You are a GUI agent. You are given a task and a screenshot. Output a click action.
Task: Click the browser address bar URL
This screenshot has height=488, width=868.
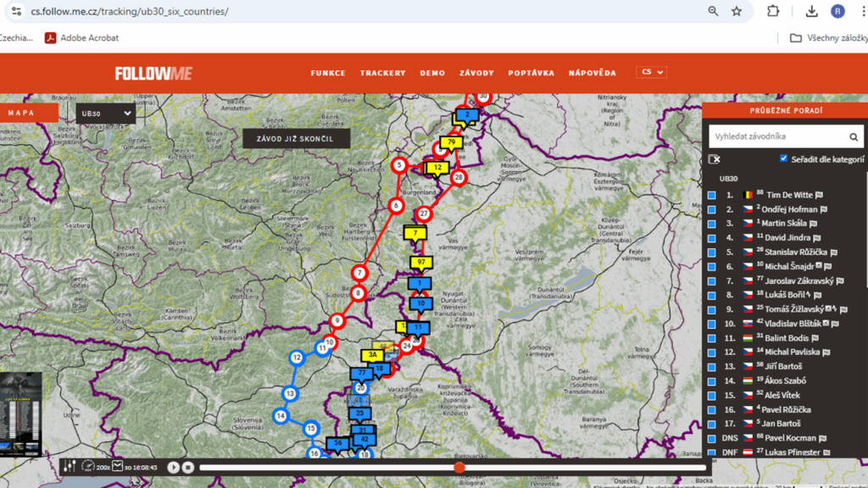[x=129, y=11]
